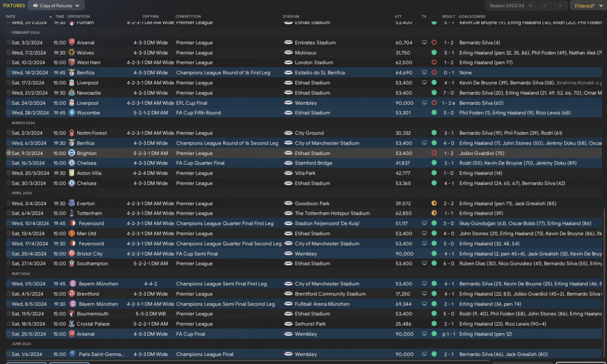Click the 6 - 0 result against Southampton
The height and width of the screenshot is (364, 607).
[449, 264]
